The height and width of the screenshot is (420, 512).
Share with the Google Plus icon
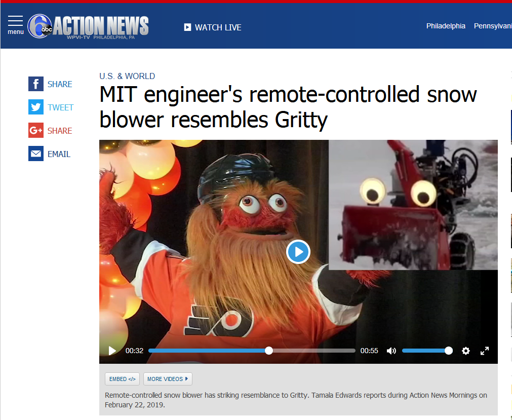pyautogui.click(x=36, y=130)
